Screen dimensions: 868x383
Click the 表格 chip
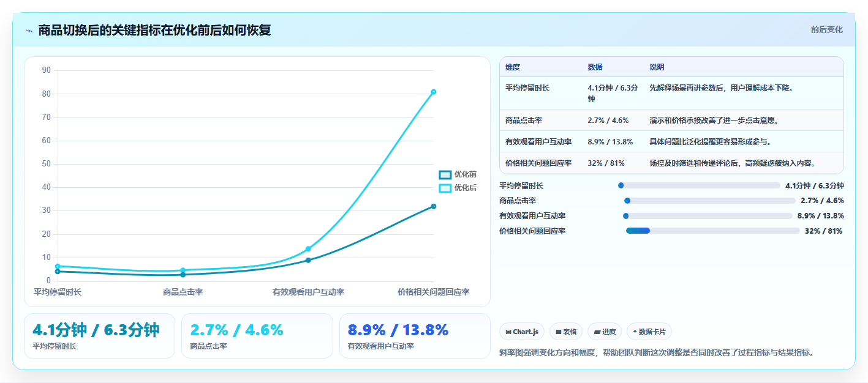(566, 332)
